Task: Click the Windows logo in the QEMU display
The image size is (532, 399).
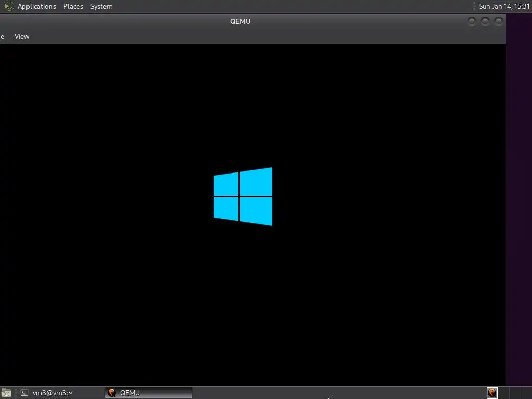Action: click(x=243, y=196)
